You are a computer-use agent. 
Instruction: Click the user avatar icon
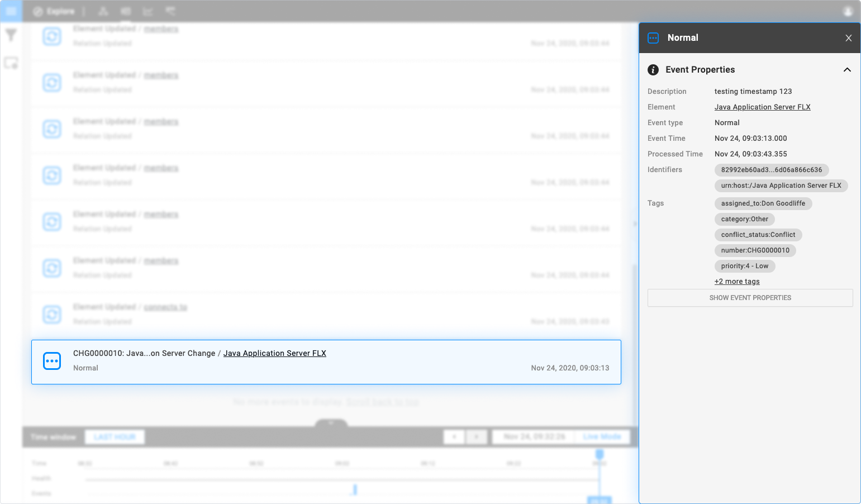(848, 11)
